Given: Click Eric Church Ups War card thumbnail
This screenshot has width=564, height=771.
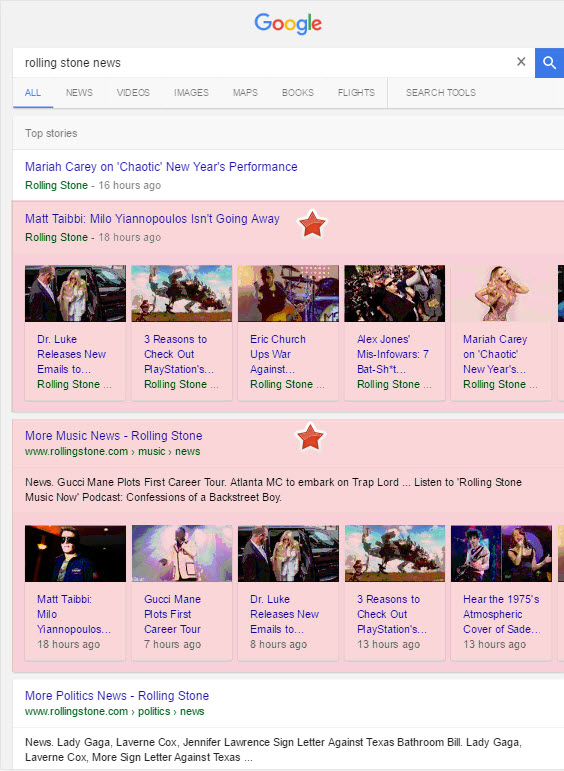Looking at the screenshot, I should point(288,294).
